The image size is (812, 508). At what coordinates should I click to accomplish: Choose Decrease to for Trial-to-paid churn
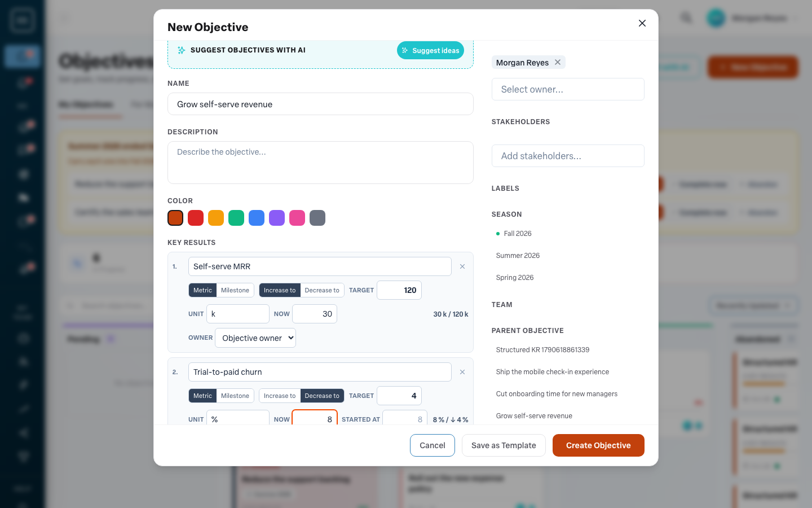coord(322,396)
